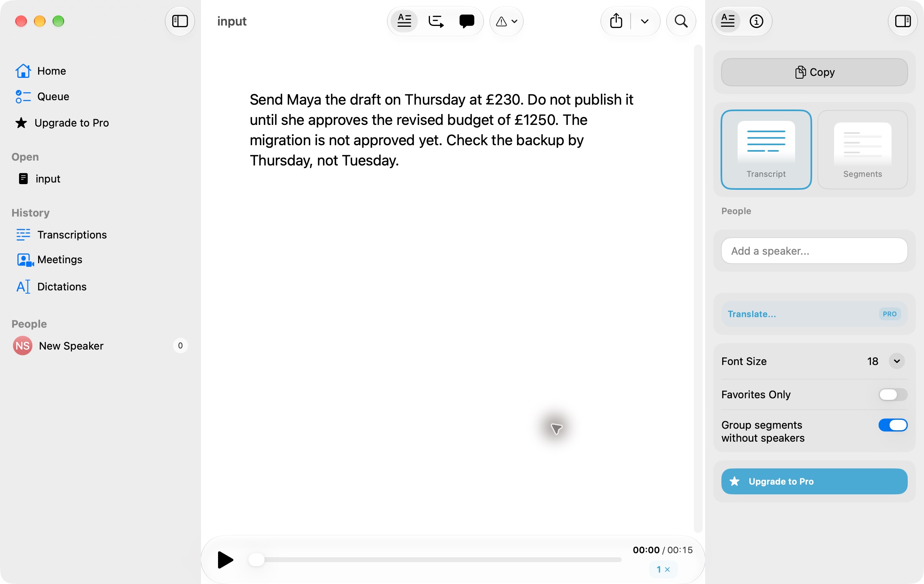
Task: Toggle the right sidebar panel icon
Action: point(903,21)
